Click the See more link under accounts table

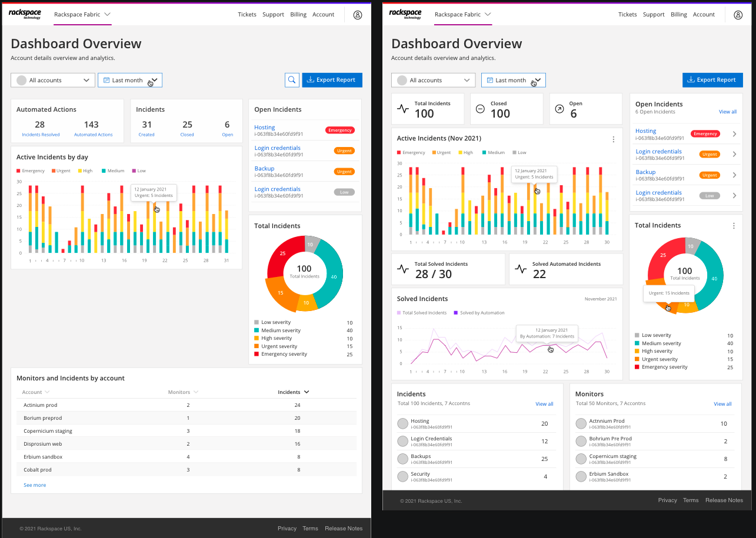pos(35,485)
